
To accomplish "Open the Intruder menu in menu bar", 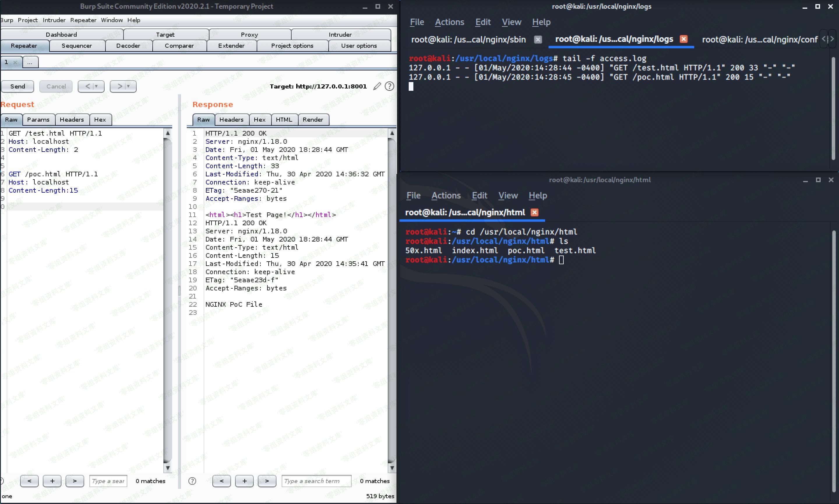I will 54,20.
